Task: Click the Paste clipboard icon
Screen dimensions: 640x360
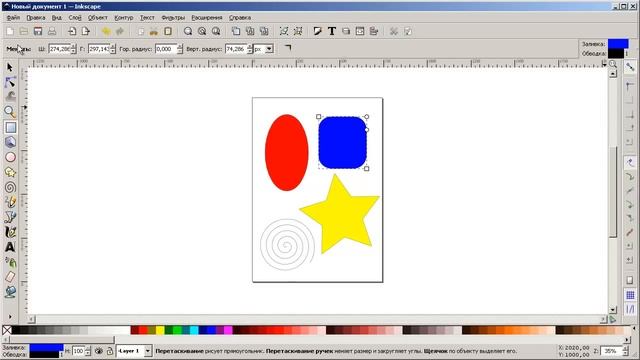Action: pos(168,31)
